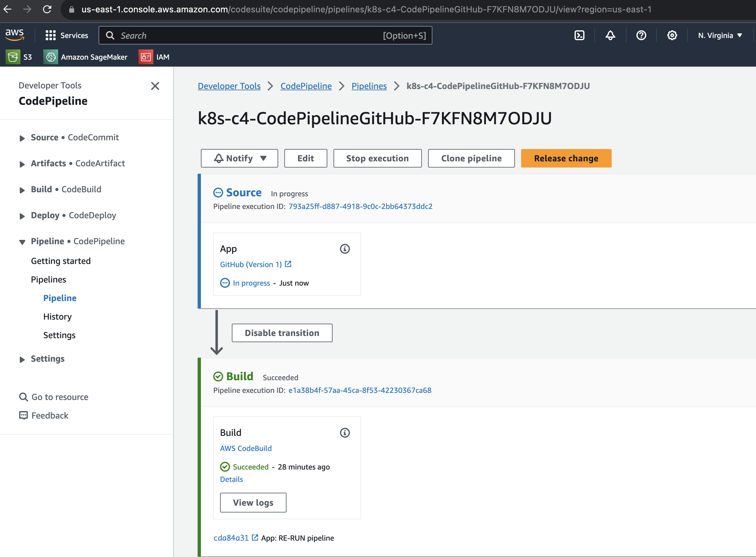The width and height of the screenshot is (756, 557).
Task: Open the CloudShell terminal icon
Action: (580, 36)
